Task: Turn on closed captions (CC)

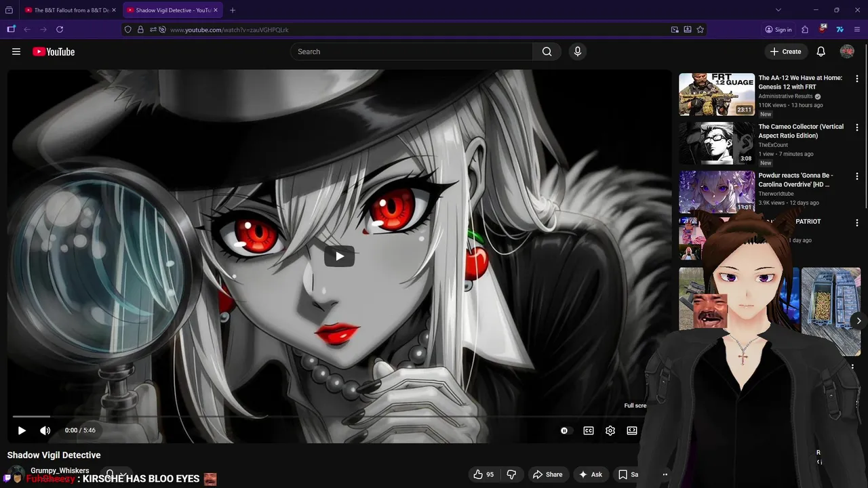Action: click(x=589, y=430)
